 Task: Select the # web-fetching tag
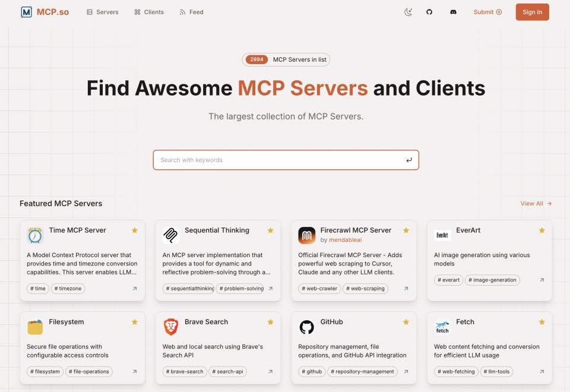tap(456, 372)
